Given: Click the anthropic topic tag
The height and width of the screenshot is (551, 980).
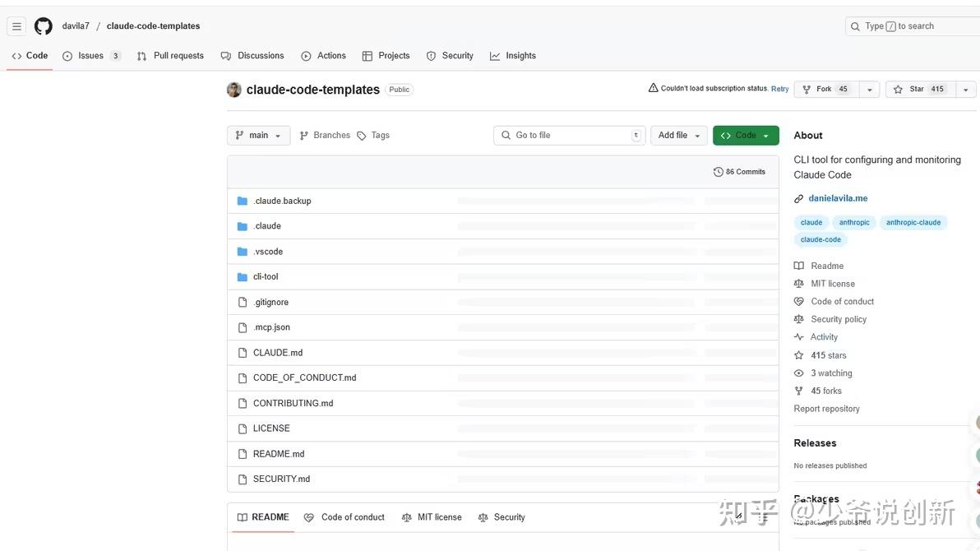Looking at the screenshot, I should point(853,223).
